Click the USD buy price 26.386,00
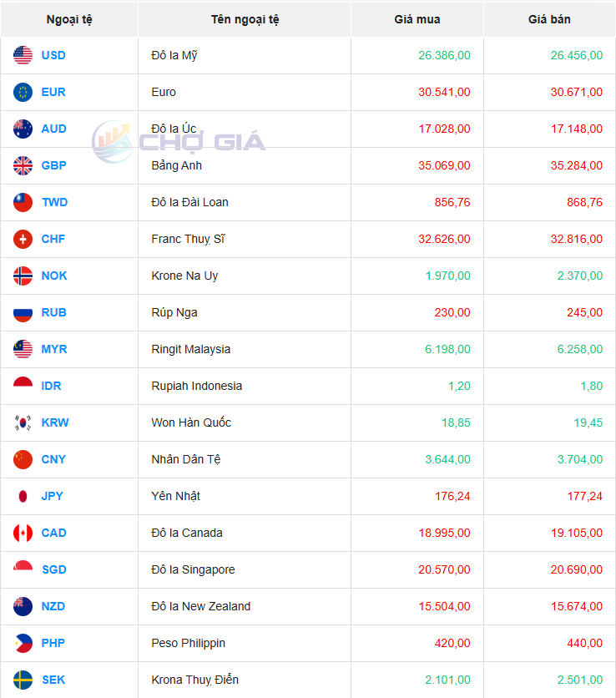 pyautogui.click(x=445, y=56)
